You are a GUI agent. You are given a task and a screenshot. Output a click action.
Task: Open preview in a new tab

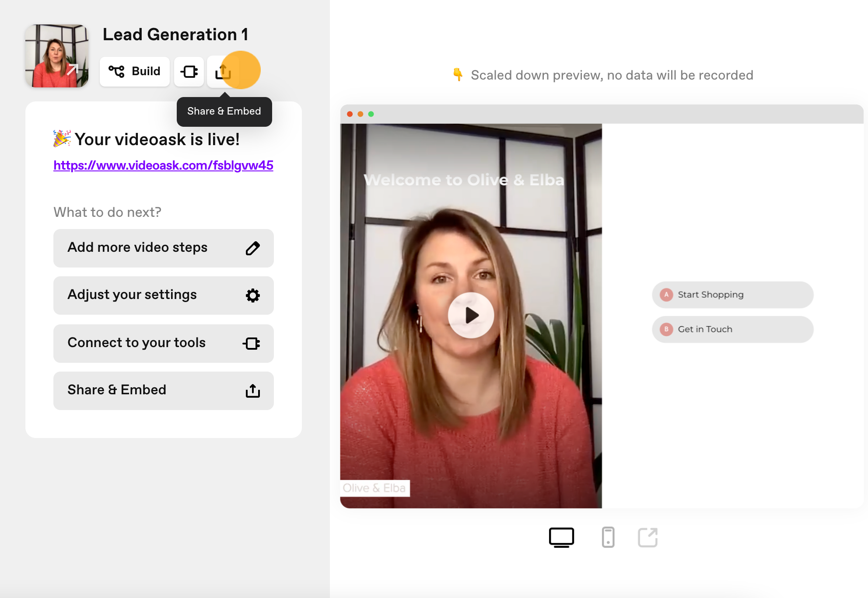pos(647,537)
